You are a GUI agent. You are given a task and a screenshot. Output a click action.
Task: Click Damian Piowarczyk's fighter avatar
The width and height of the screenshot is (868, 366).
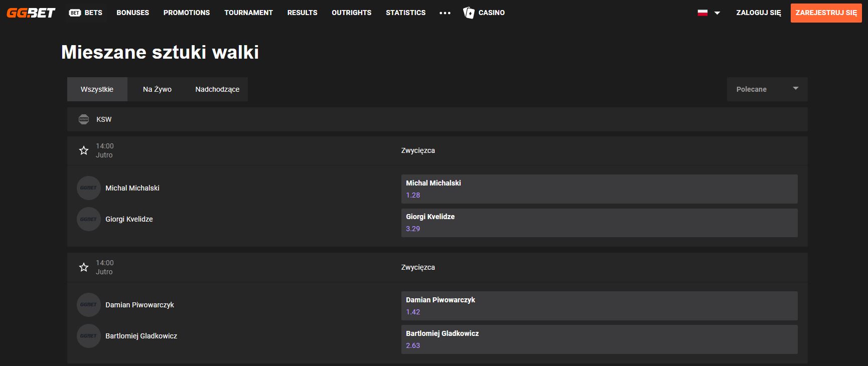pyautogui.click(x=89, y=305)
